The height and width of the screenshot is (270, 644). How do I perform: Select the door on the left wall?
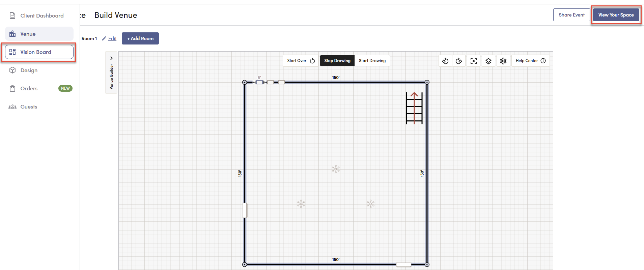pos(245,210)
